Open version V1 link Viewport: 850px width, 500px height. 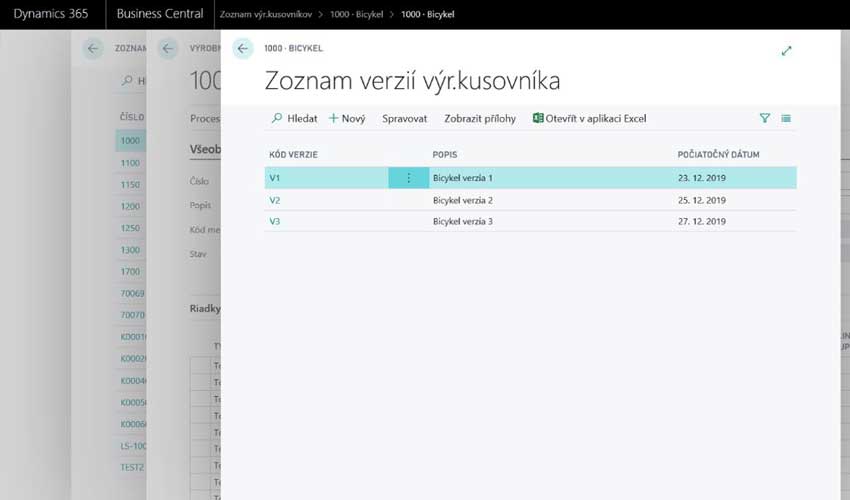[275, 178]
